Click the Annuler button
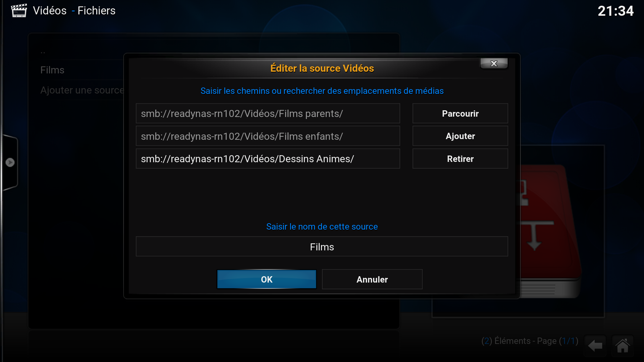 [372, 279]
